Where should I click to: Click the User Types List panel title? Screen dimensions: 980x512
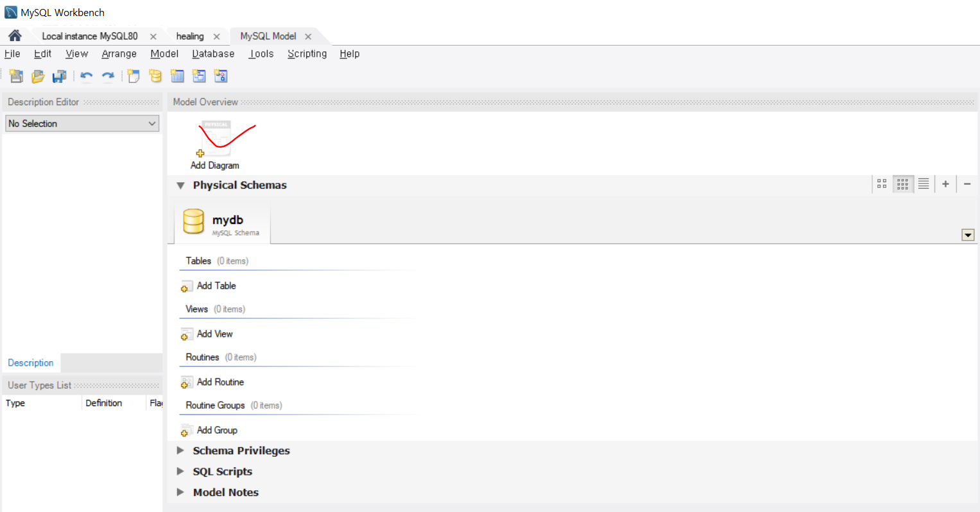(39, 386)
